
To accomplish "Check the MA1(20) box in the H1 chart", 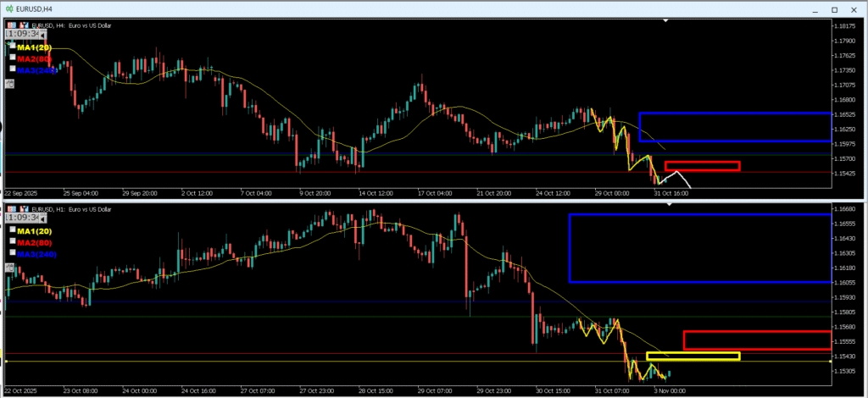I will pyautogui.click(x=12, y=230).
